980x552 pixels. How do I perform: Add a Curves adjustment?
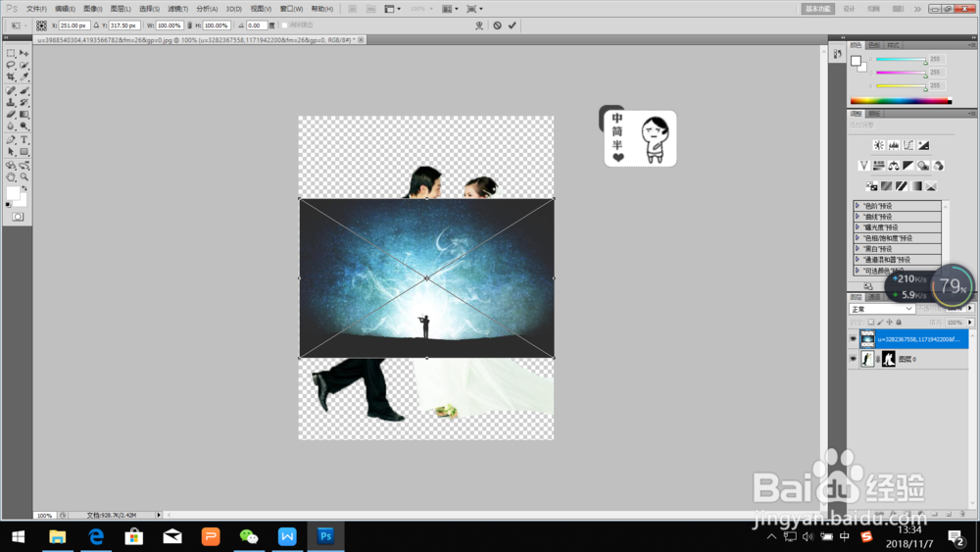click(x=908, y=145)
